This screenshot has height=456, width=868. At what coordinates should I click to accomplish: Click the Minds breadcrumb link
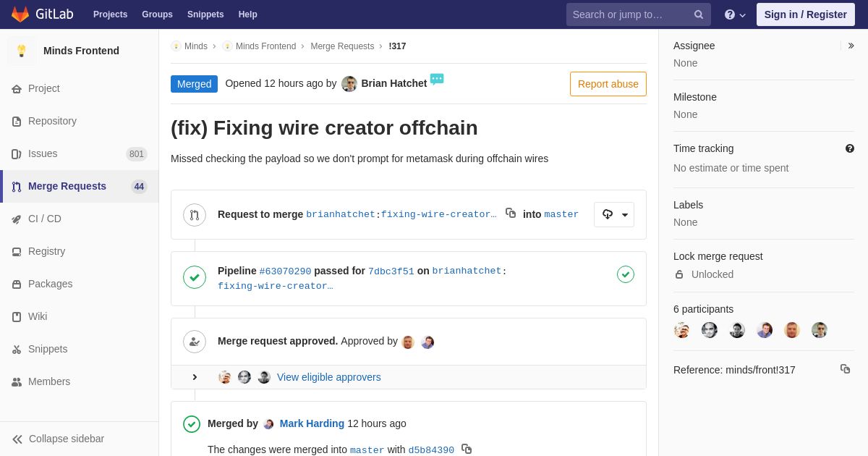pyautogui.click(x=196, y=46)
